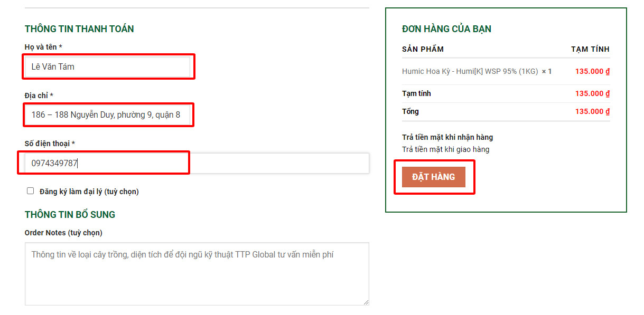The width and height of the screenshot is (644, 315).
Task: Click the textarea resize handle icon
Action: 365,301
